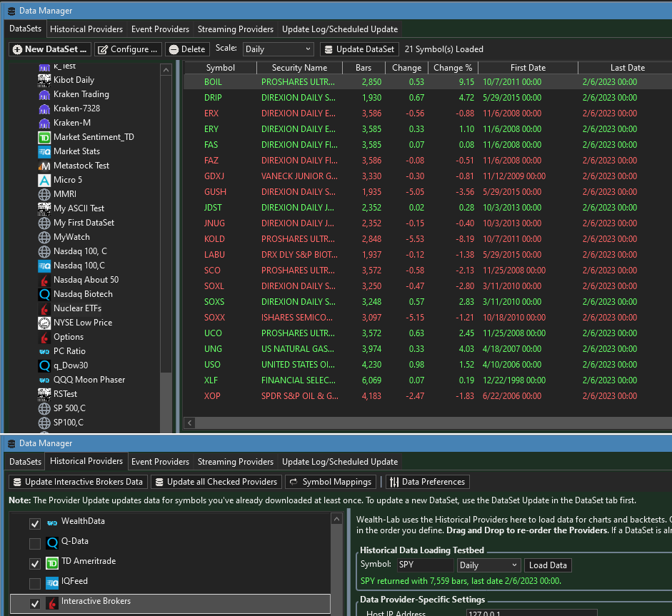Select the Market Sentiment_TD dataset icon

coord(44,137)
